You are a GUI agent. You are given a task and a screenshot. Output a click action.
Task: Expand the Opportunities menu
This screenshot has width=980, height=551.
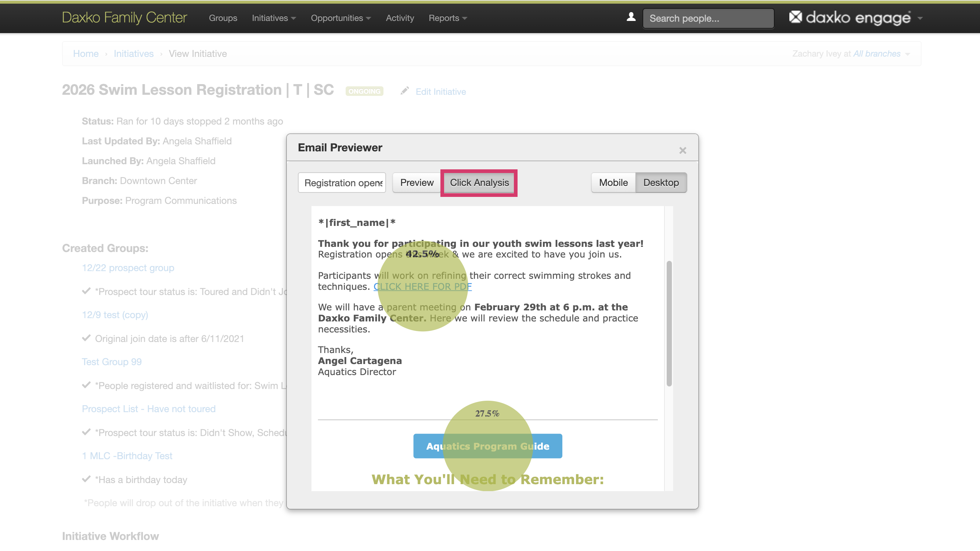pyautogui.click(x=341, y=18)
